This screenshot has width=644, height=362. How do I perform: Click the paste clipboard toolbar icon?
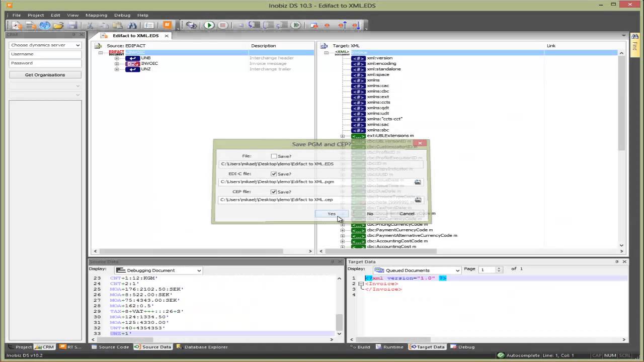[118, 25]
